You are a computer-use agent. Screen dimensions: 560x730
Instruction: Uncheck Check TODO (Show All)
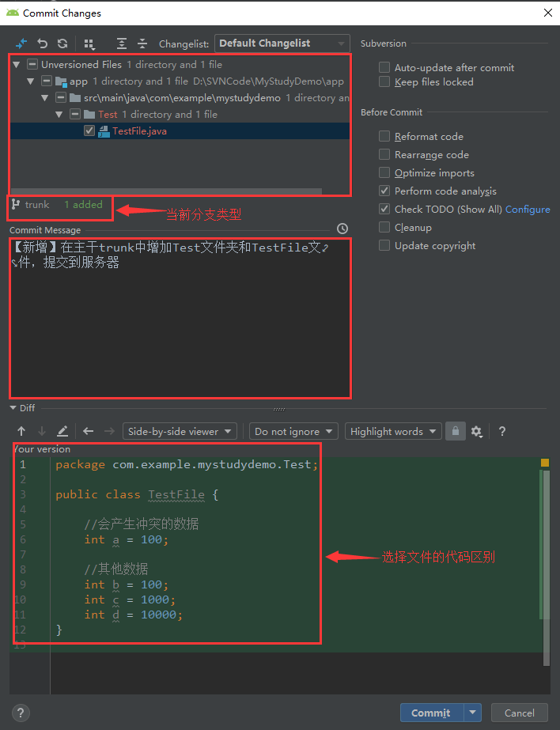coord(384,209)
